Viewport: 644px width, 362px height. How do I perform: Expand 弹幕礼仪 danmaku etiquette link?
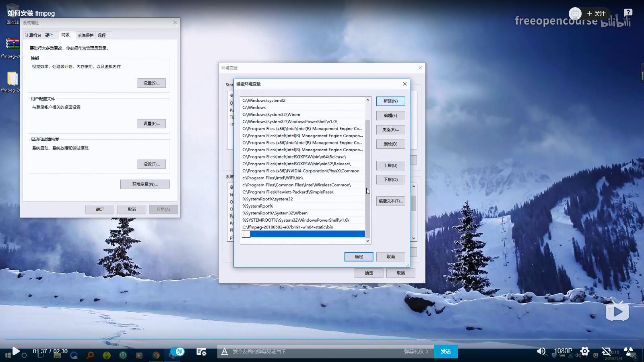click(416, 352)
